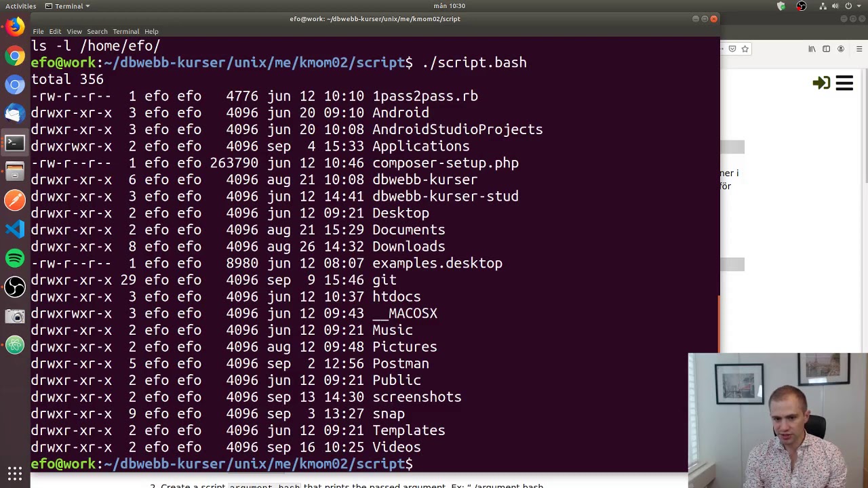Open the network status indicator
Screen dimensions: 868x488
pos(823,6)
